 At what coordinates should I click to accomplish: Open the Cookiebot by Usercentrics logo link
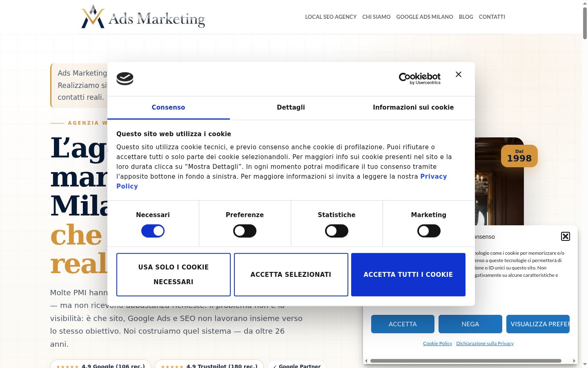(x=420, y=79)
